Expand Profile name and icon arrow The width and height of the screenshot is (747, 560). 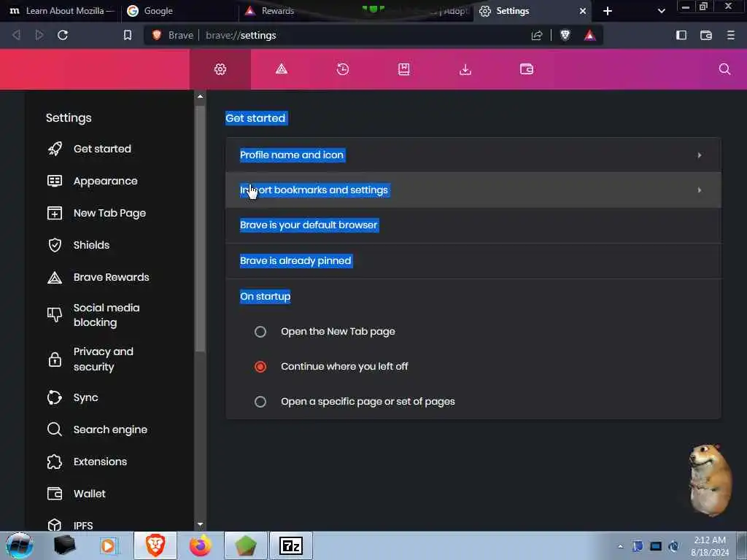700,155
